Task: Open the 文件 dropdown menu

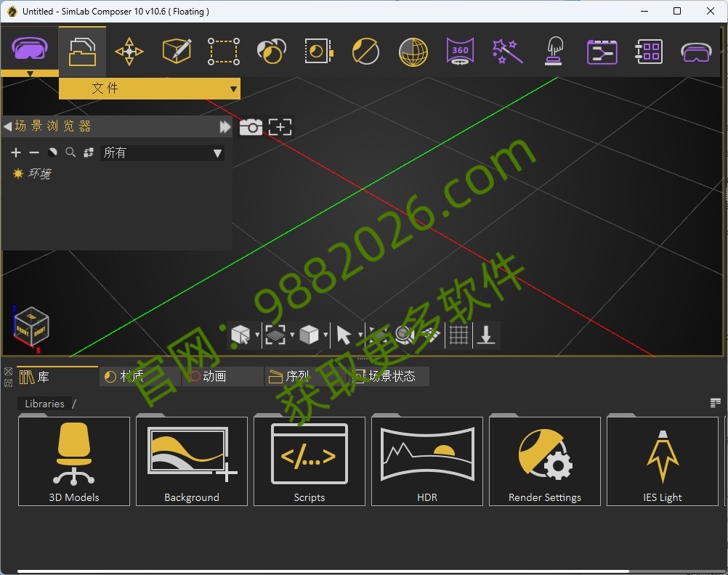Action: click(x=150, y=88)
